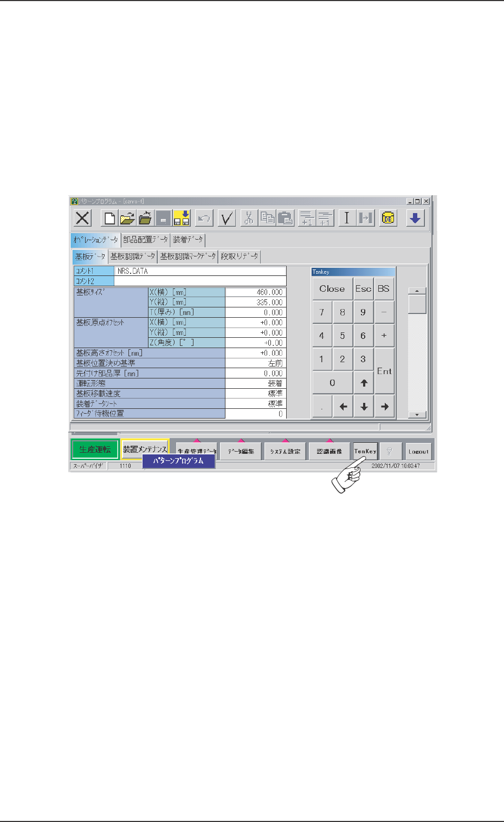Click the green 生産運転 button
Viewport: 504px width, 822px height.
click(95, 449)
